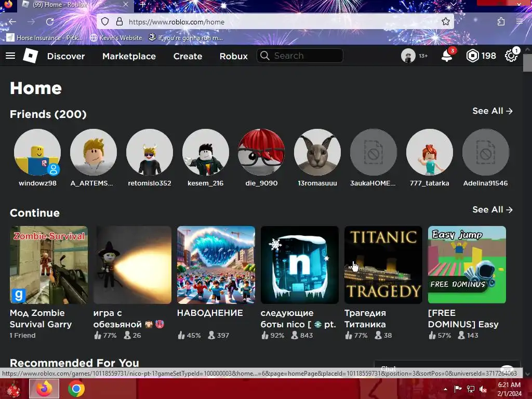Open friend 3aukaHOME avatar

point(373,152)
